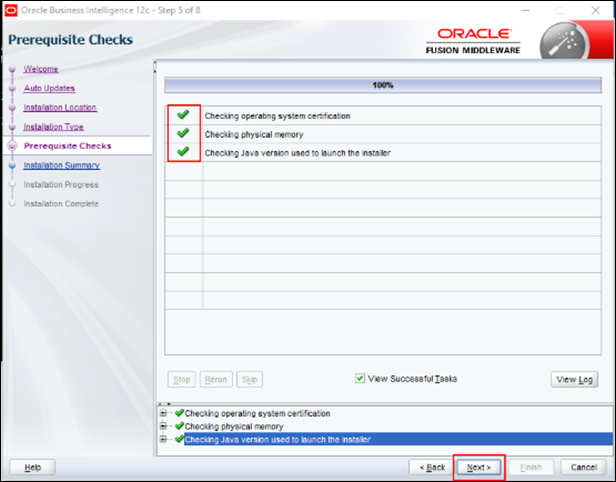Select row 'Checking operating system certification'
Screen dimensions: 616x482
(x=383, y=116)
